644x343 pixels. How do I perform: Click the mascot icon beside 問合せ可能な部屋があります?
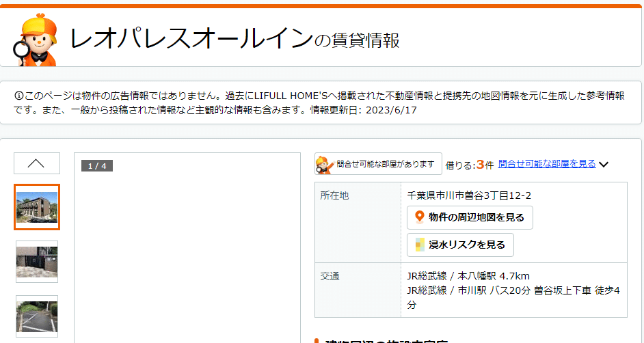(x=325, y=164)
